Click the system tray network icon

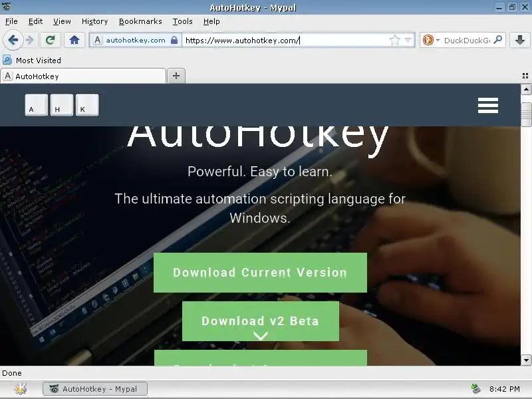tap(475, 388)
